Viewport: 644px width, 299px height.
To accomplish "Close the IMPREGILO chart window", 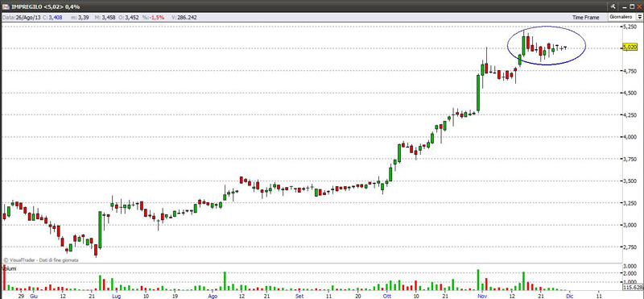I will (x=639, y=6).
